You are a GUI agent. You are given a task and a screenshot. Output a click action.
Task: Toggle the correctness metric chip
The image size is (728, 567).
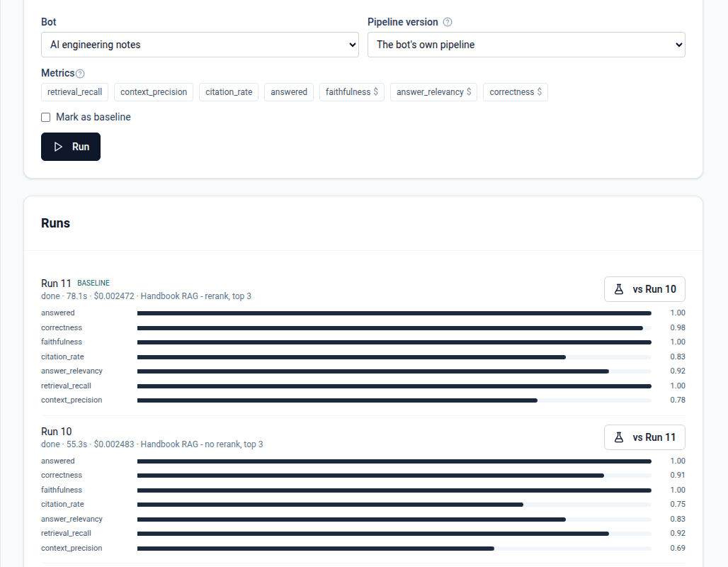coord(516,92)
